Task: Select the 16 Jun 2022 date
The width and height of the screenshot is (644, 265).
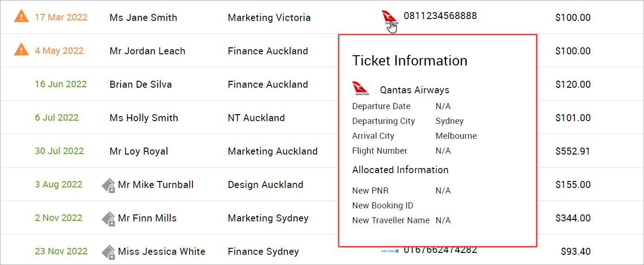Action: (61, 84)
